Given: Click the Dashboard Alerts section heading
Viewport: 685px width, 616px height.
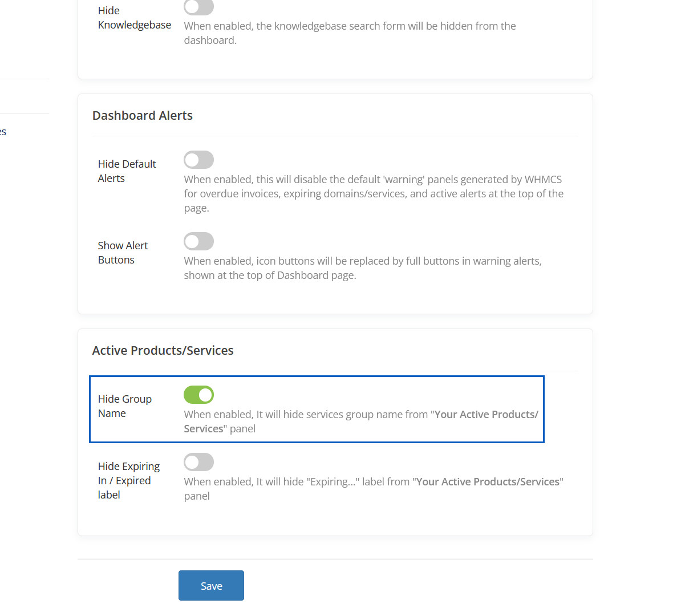Looking at the screenshot, I should [143, 116].
